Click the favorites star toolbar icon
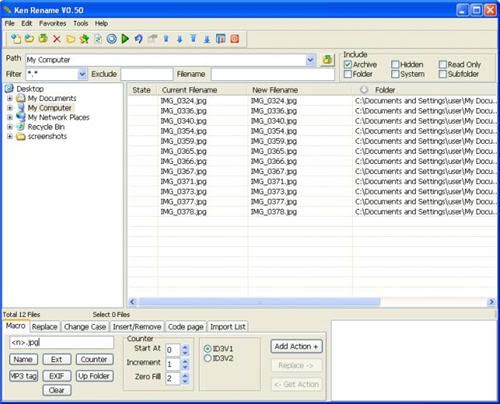 84,39
